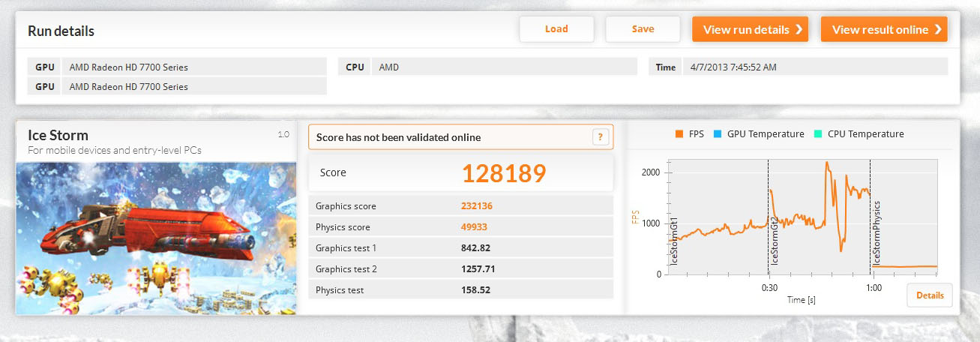
Task: Open View result online
Action: [884, 29]
